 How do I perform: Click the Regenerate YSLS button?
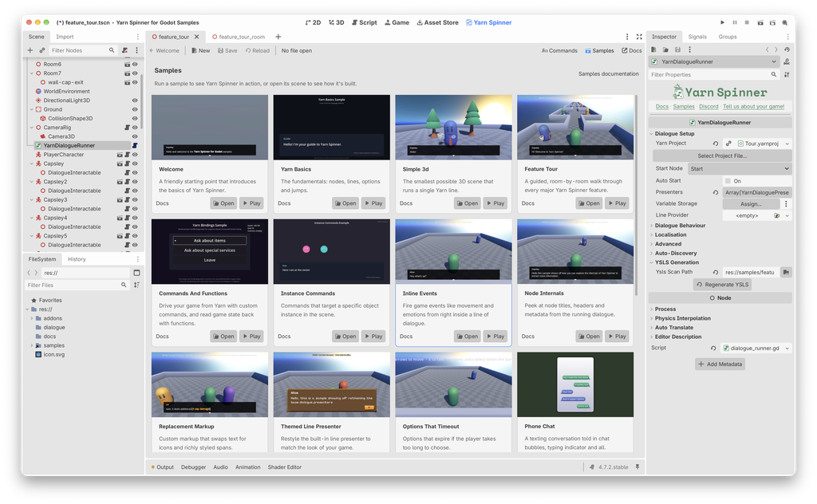pos(722,285)
